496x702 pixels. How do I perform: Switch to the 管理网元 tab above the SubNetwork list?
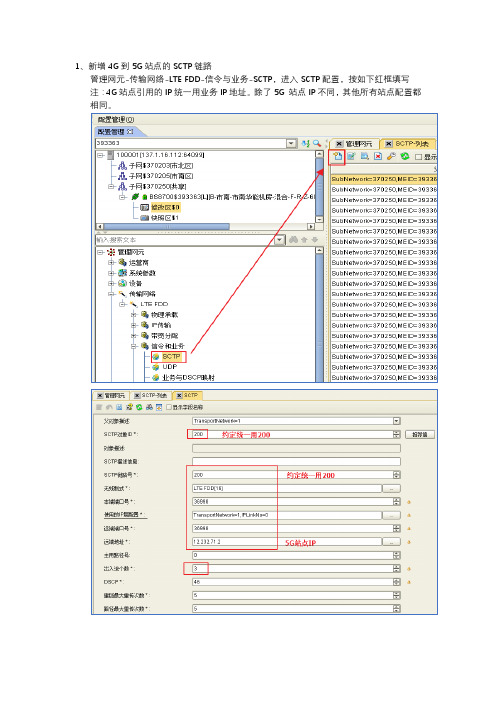pyautogui.click(x=355, y=144)
